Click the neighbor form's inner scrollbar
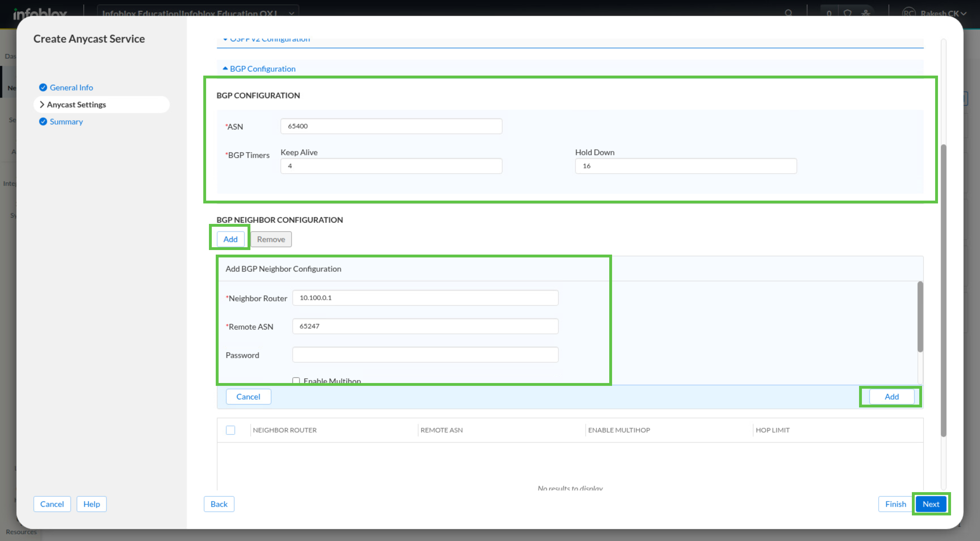The width and height of the screenshot is (980, 541). pos(920,317)
